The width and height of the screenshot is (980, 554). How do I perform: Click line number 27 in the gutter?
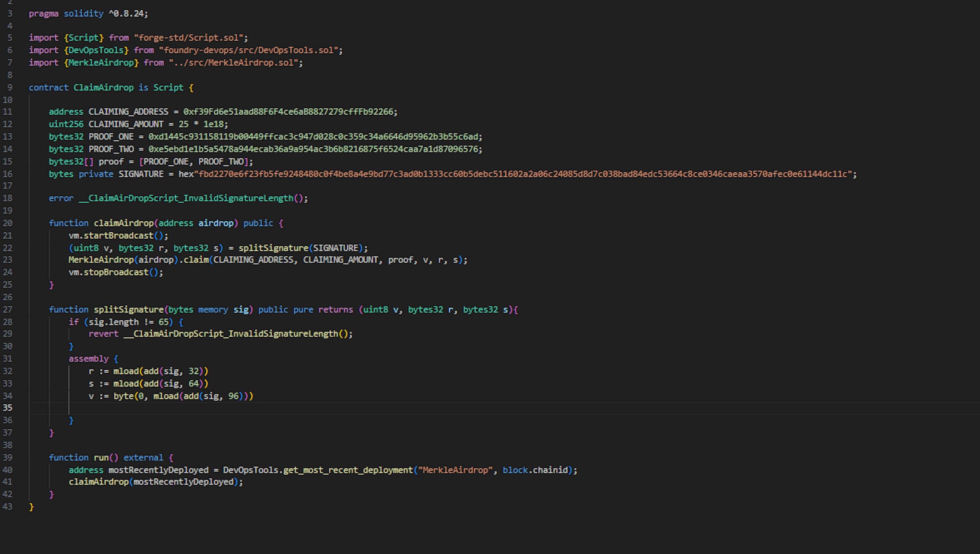8,310
